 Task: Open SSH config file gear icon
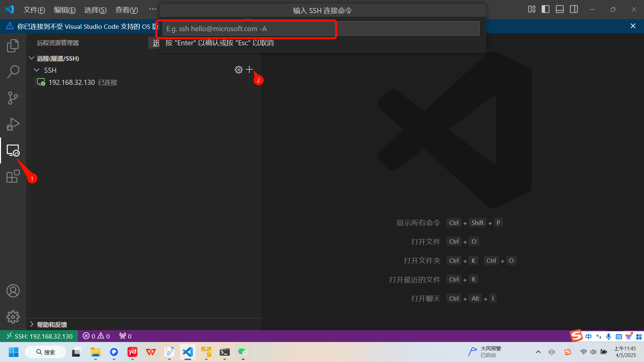[x=238, y=70]
